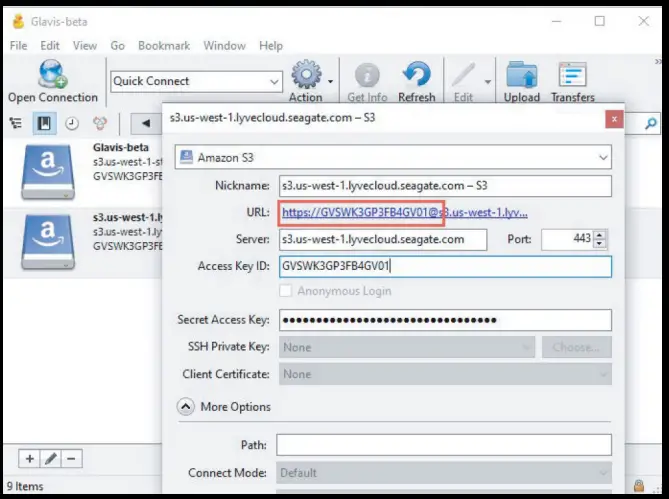Click the "9 Items" status text
669x499 pixels.
pyautogui.click(x=25, y=486)
